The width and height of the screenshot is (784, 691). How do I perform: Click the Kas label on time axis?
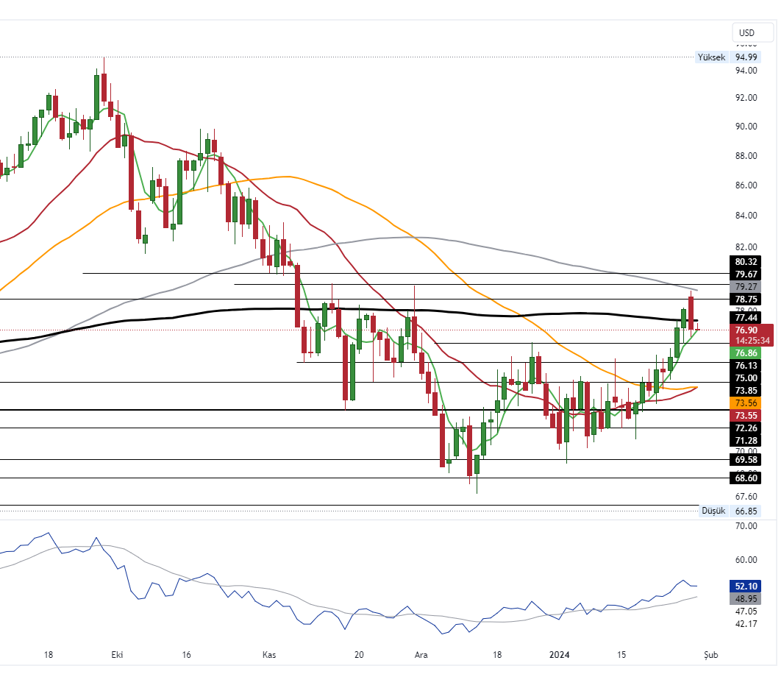pos(269,654)
